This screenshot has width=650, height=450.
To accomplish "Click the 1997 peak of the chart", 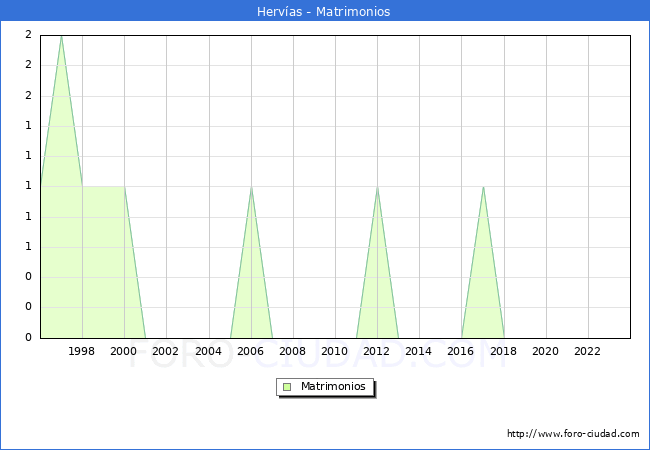I will [x=61, y=37].
